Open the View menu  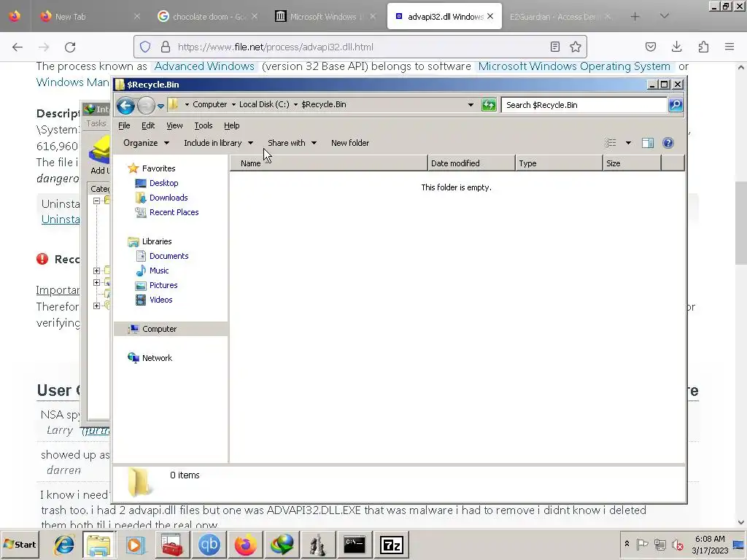click(x=174, y=125)
